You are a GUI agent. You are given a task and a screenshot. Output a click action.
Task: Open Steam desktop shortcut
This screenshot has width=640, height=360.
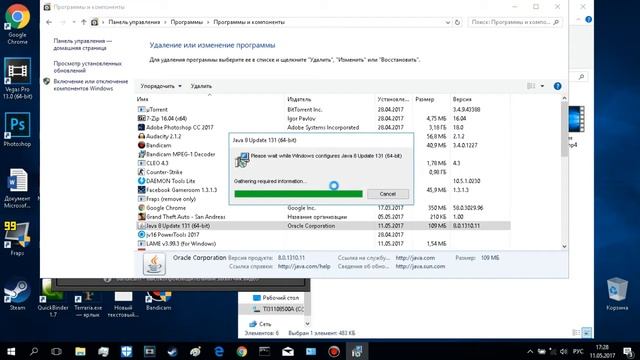click(x=17, y=295)
